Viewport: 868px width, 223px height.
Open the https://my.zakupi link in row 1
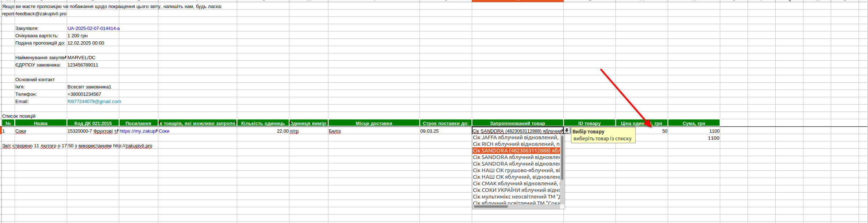click(x=138, y=131)
